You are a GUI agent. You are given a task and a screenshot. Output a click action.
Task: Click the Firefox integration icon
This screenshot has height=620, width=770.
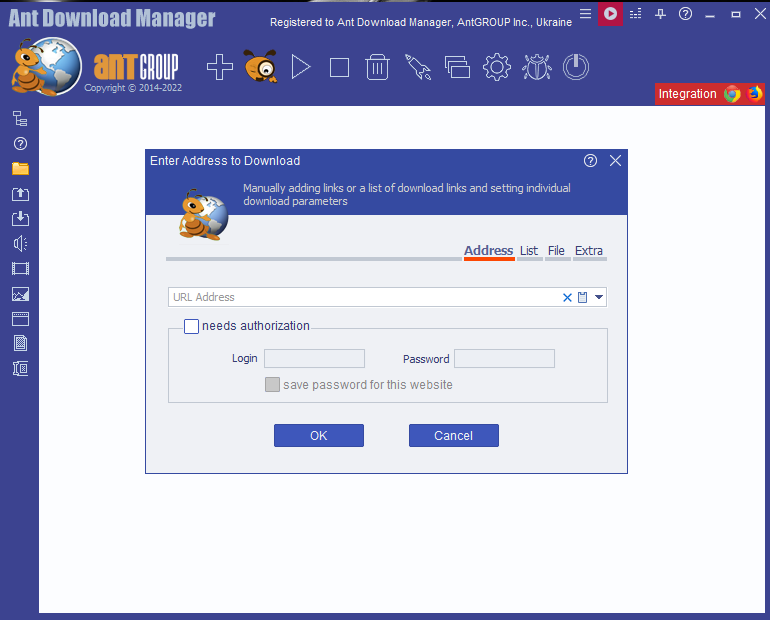coord(754,93)
